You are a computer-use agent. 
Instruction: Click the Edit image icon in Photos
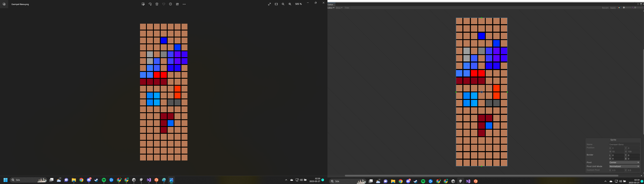click(x=143, y=4)
